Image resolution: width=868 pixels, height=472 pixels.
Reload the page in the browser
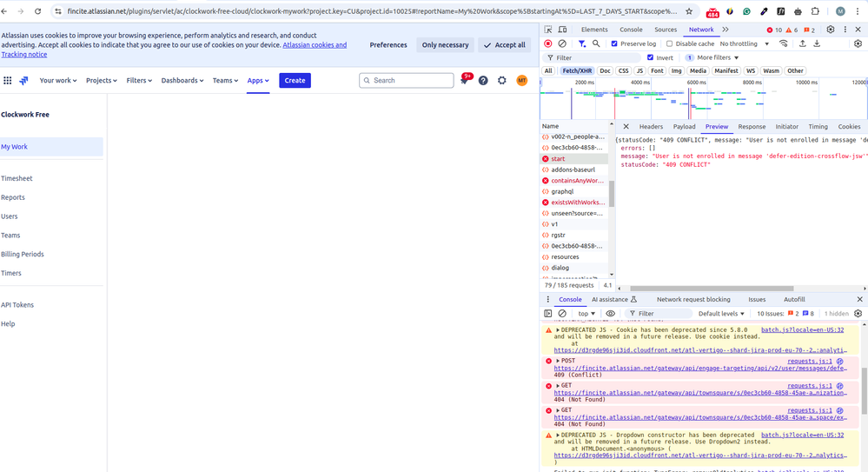coord(37,11)
